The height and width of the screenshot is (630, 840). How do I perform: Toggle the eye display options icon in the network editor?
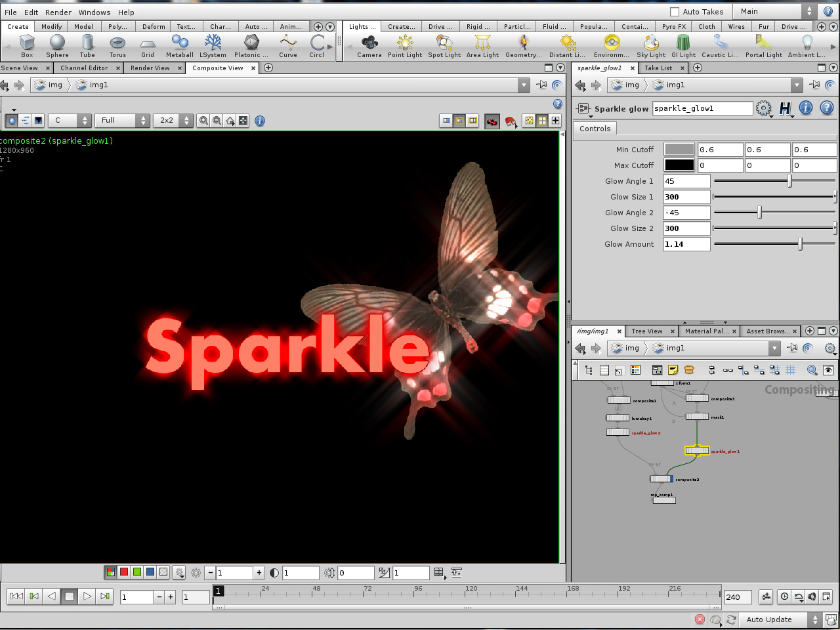pyautogui.click(x=828, y=369)
